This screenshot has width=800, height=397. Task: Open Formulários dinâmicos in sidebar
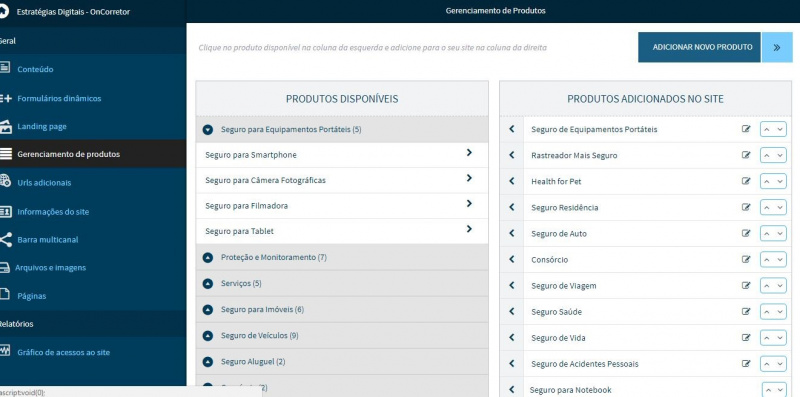coord(59,98)
